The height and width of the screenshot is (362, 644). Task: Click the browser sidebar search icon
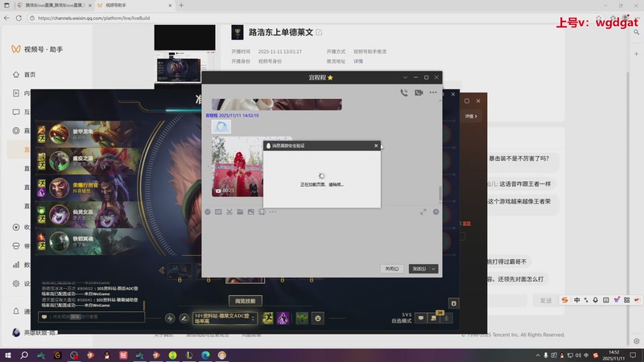(x=636, y=32)
